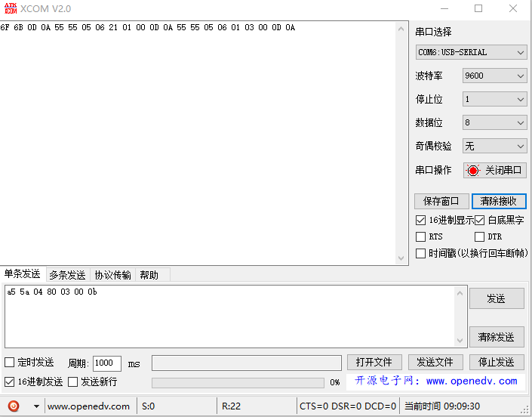
Task: Enable the 时间戳 timestamp checkbox
Action: (420, 253)
